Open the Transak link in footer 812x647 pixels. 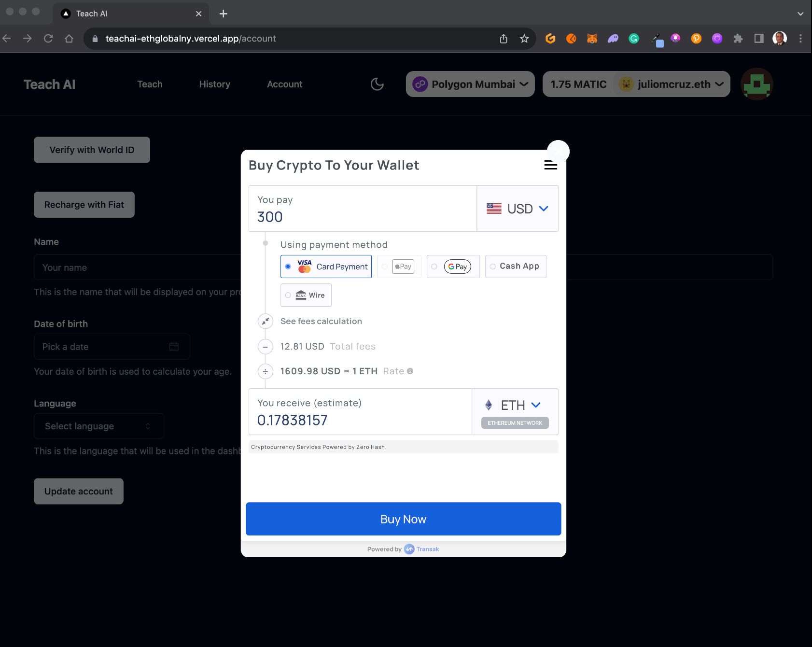[x=422, y=549]
